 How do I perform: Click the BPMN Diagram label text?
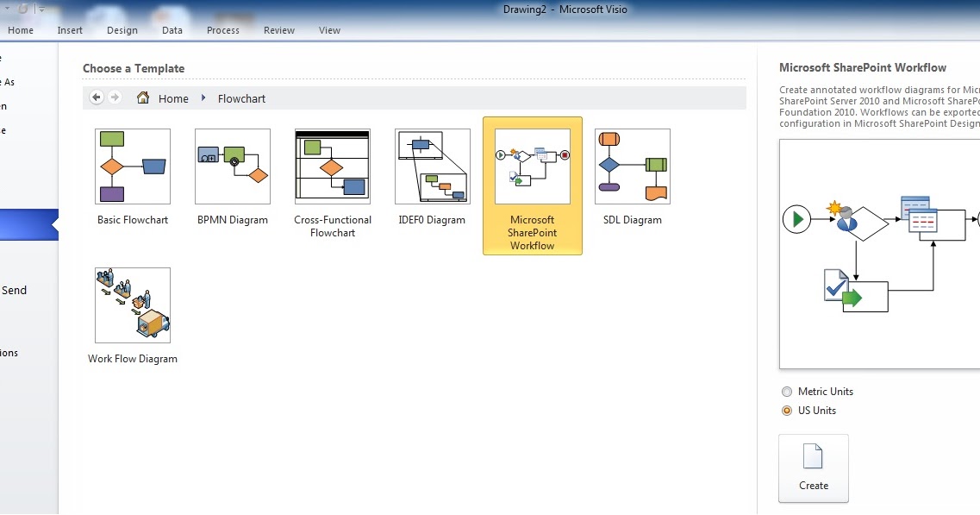[233, 220]
